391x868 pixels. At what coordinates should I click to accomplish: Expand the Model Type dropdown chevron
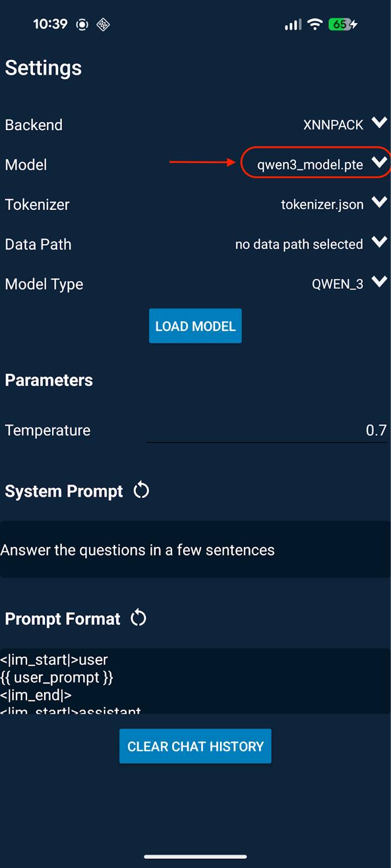point(379,282)
